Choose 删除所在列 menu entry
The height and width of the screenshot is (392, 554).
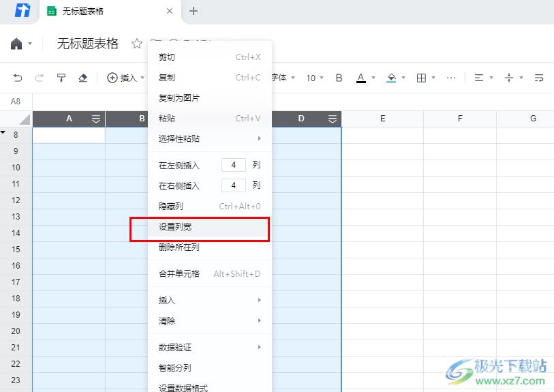tap(210, 247)
